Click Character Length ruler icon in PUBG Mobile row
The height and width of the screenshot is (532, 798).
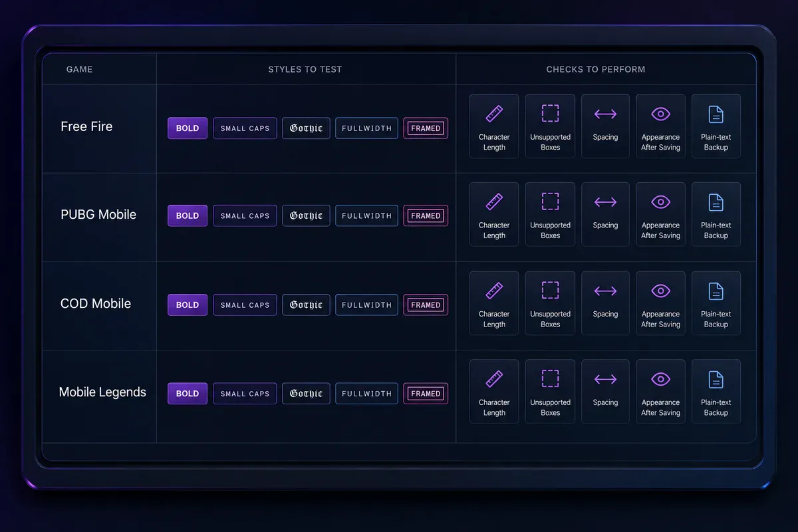pos(494,202)
